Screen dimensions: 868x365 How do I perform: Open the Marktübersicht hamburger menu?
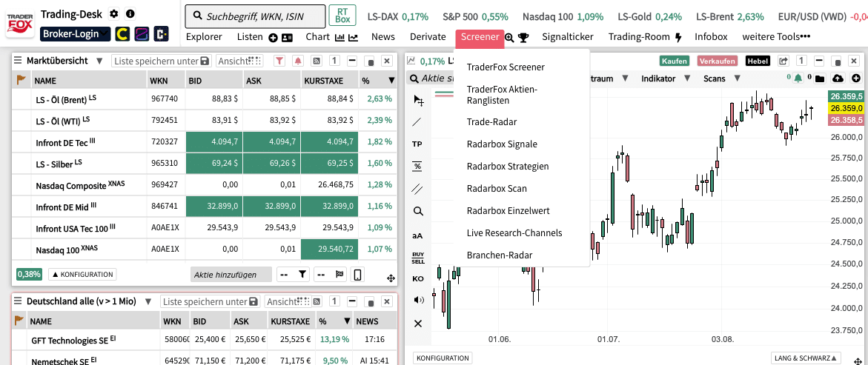click(x=18, y=60)
